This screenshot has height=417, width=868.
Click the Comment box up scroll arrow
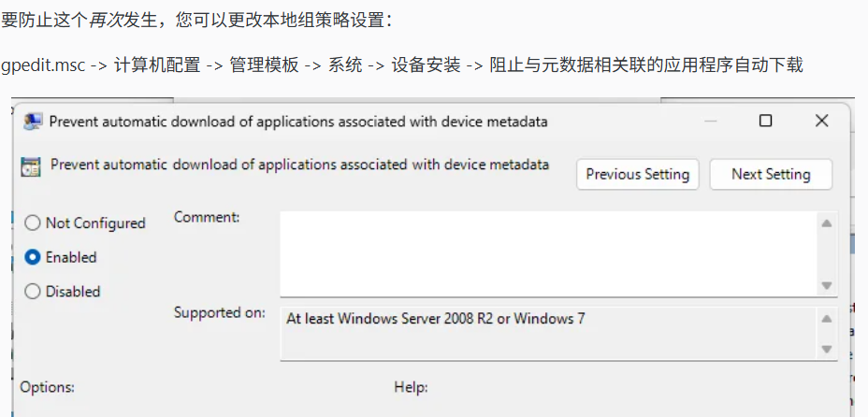[x=827, y=223]
